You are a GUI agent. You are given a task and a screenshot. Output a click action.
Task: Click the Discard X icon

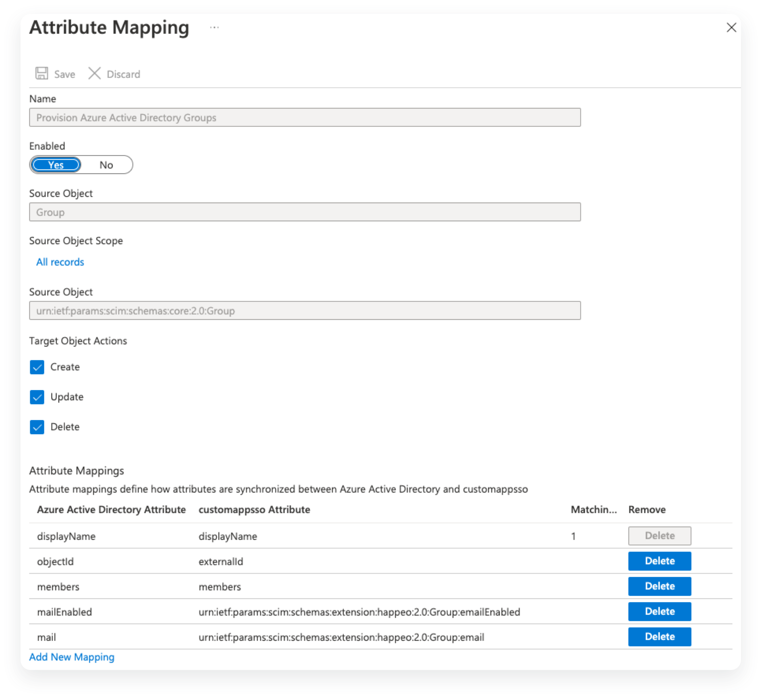[94, 73]
